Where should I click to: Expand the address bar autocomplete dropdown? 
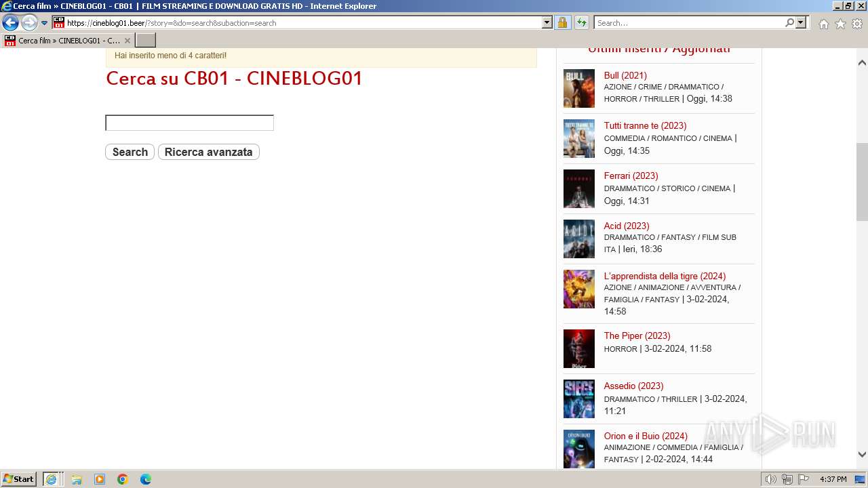[x=547, y=22]
